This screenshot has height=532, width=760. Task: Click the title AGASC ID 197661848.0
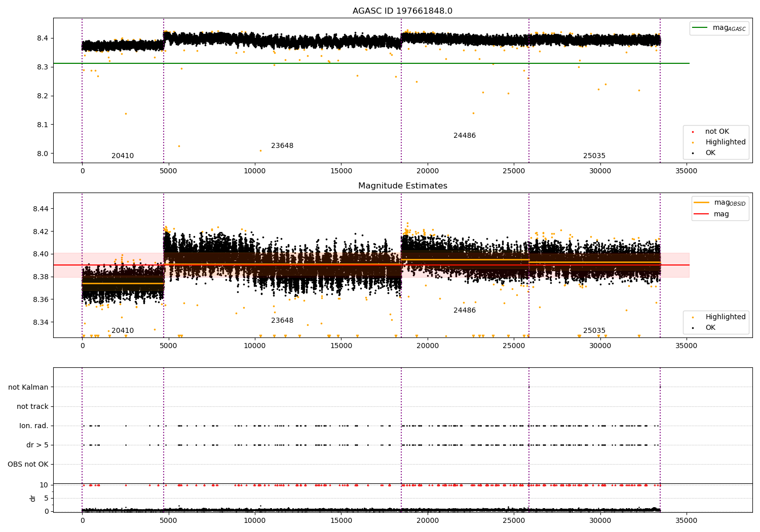[x=402, y=11]
